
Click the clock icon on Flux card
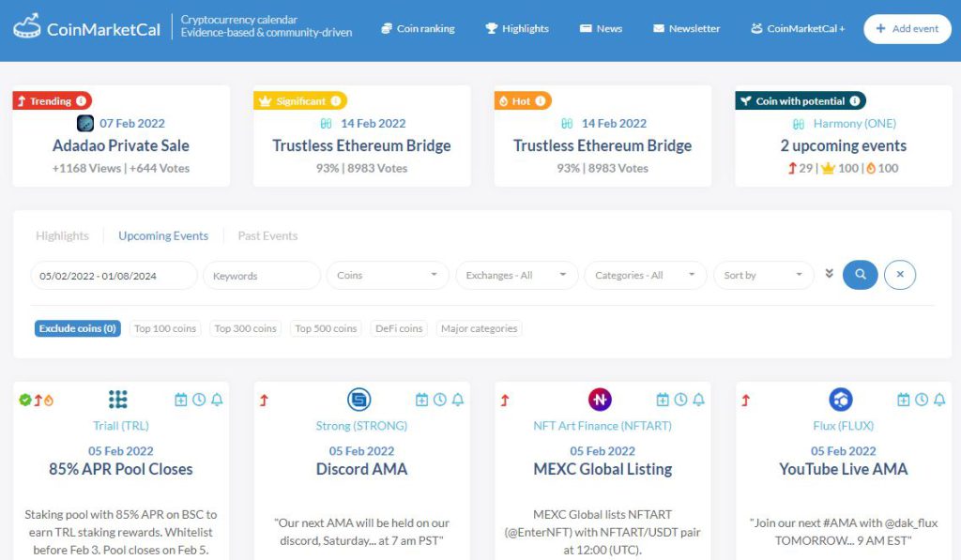point(922,401)
